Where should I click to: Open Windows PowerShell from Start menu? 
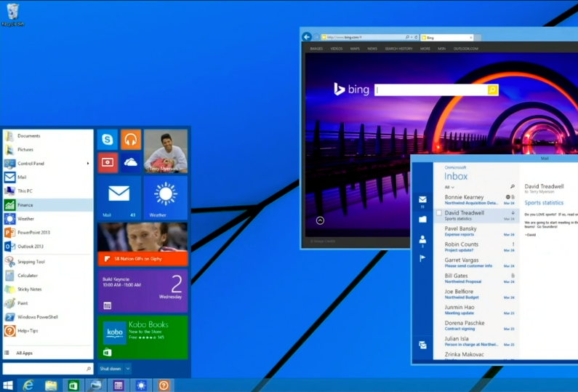click(x=48, y=317)
